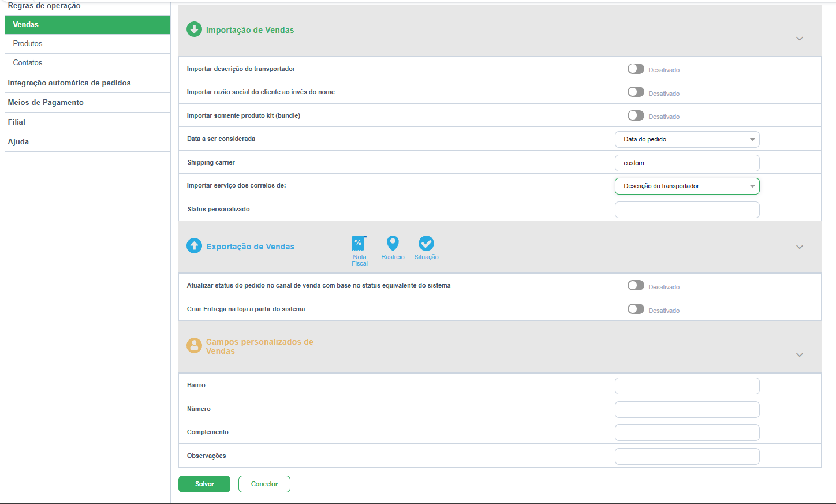Open Importar serviço dos correios dropdown
836x504 pixels.
(x=686, y=186)
